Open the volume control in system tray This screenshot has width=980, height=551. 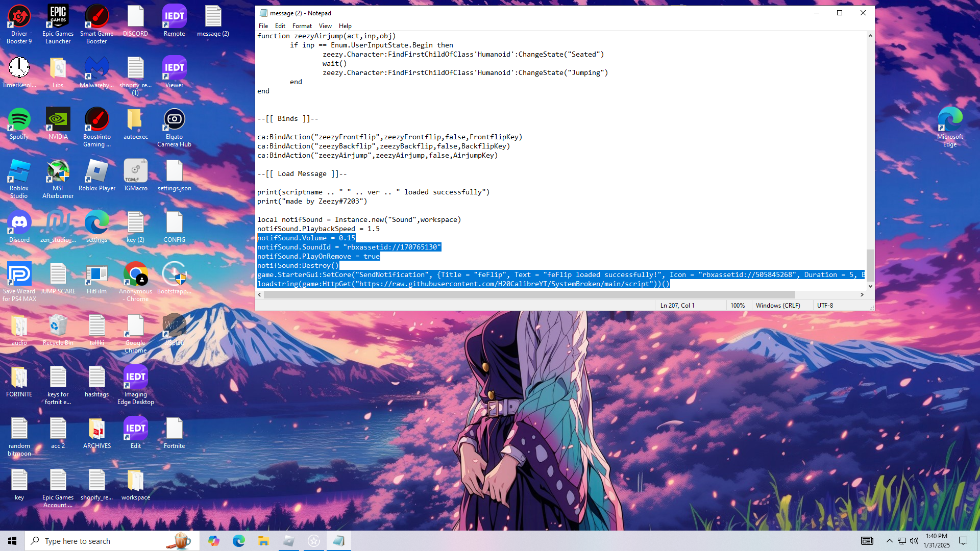(x=914, y=541)
